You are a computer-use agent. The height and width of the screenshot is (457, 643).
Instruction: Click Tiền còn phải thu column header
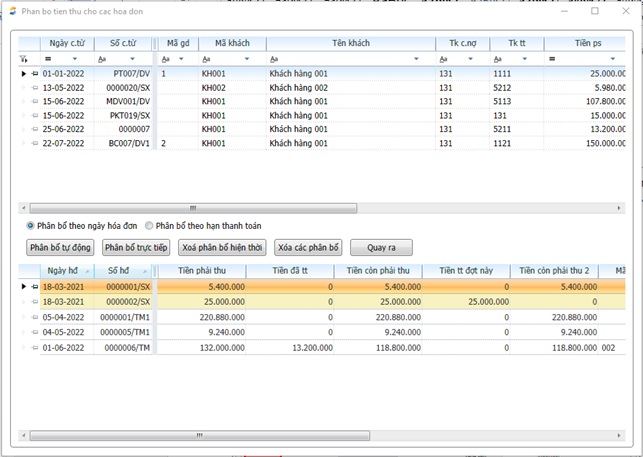coord(378,271)
